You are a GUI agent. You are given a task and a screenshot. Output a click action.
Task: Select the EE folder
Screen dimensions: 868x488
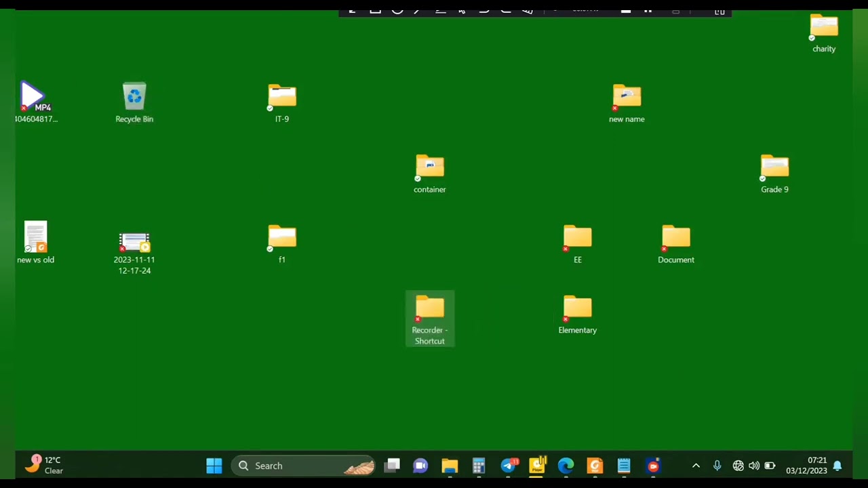pos(578,244)
